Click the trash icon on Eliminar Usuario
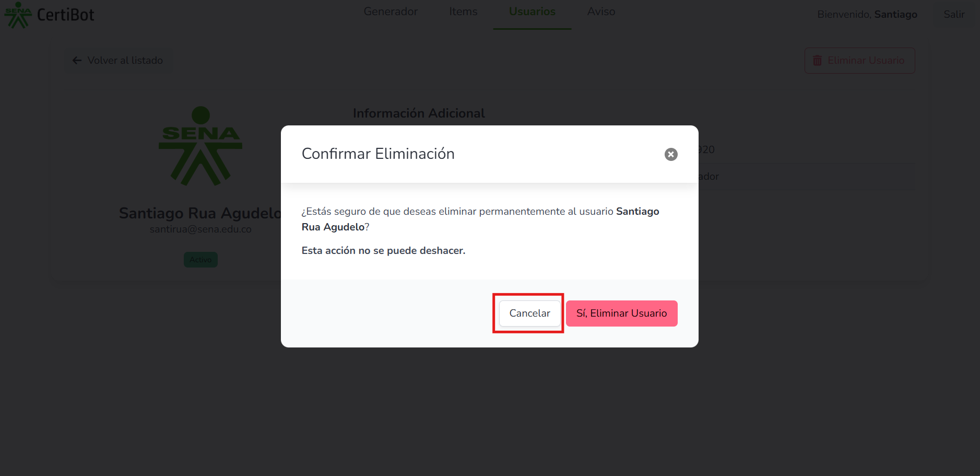 pos(818,61)
